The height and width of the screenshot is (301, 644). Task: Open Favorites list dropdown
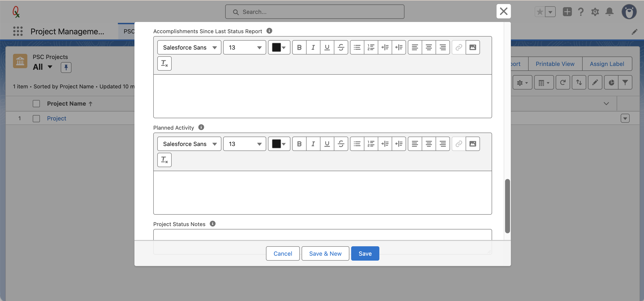point(550,12)
